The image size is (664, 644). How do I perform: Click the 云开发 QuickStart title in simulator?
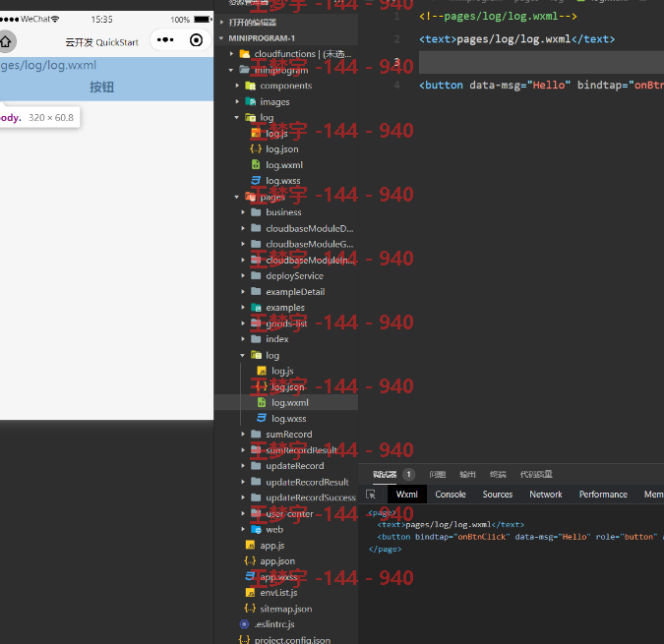(101, 42)
